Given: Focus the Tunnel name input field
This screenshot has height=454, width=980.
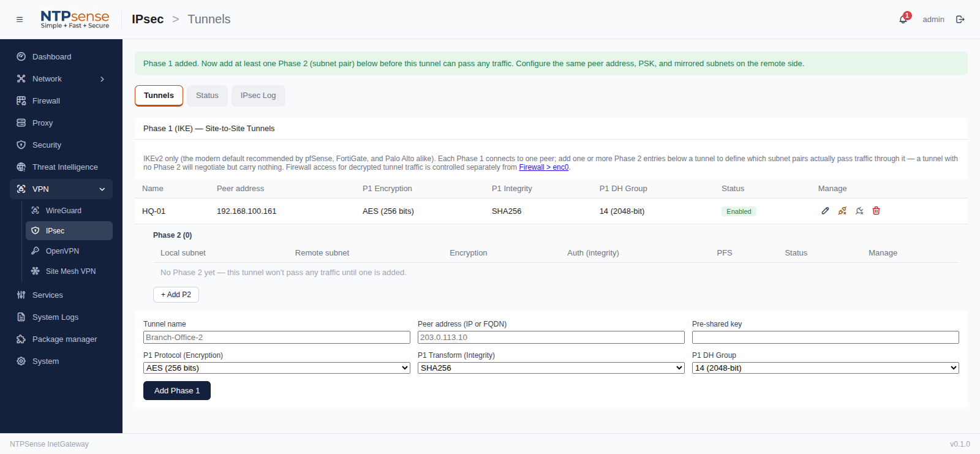Looking at the screenshot, I should click(277, 337).
